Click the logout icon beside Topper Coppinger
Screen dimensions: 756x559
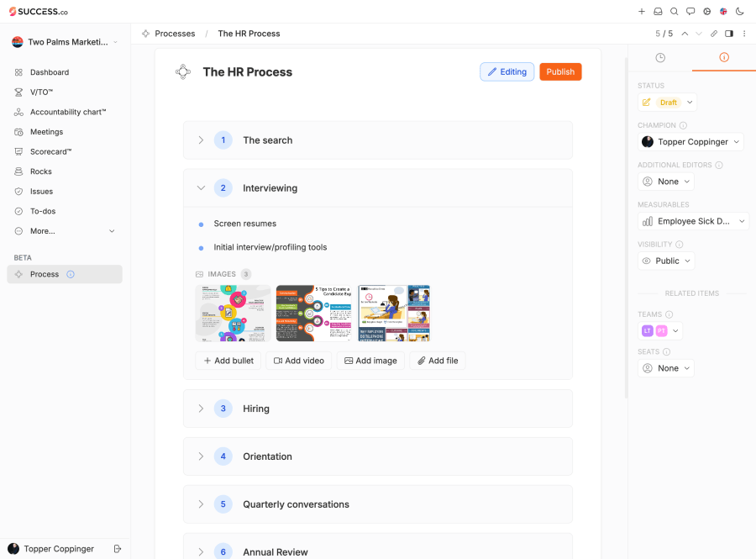[x=117, y=549]
